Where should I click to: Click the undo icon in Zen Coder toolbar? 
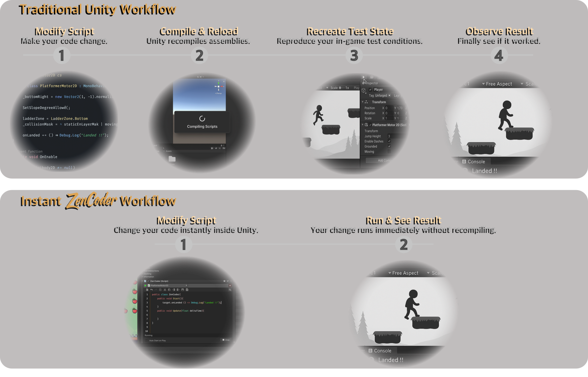coord(152,290)
